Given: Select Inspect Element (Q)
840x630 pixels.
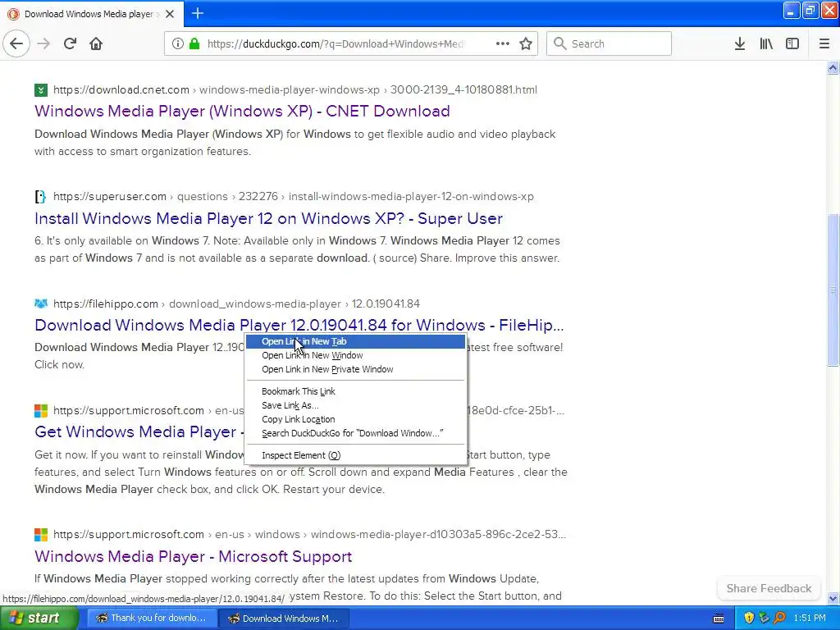Looking at the screenshot, I should pyautogui.click(x=355, y=454).
